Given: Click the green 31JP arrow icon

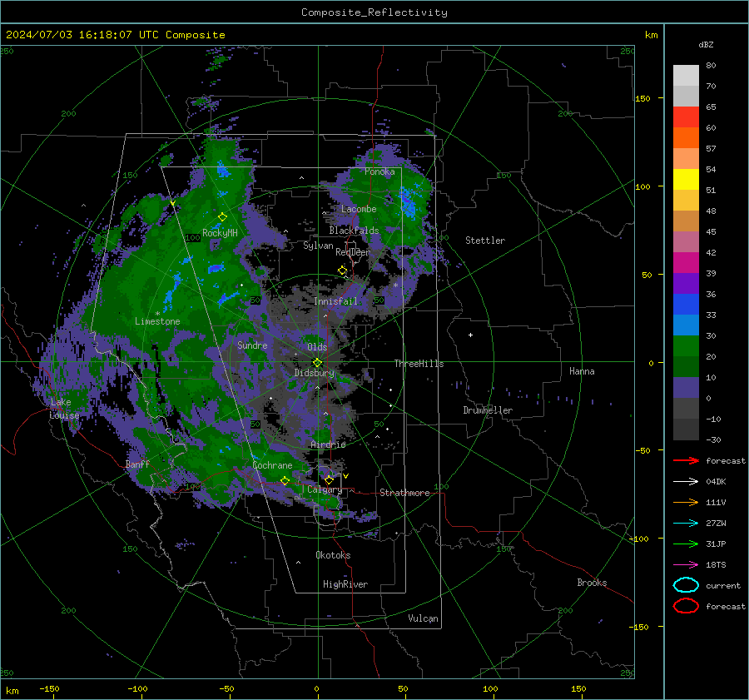Looking at the screenshot, I should click(x=686, y=544).
